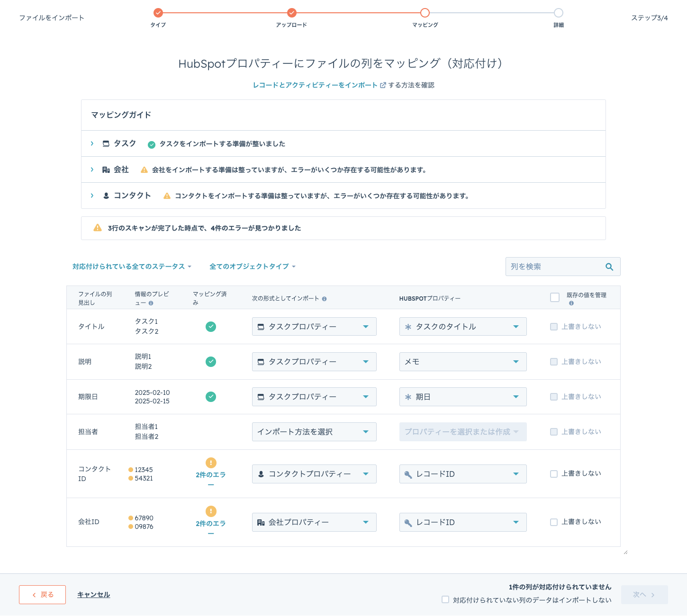Toggle 上書きしない checkbox in 担当者 row
The image size is (687, 616).
click(x=554, y=432)
